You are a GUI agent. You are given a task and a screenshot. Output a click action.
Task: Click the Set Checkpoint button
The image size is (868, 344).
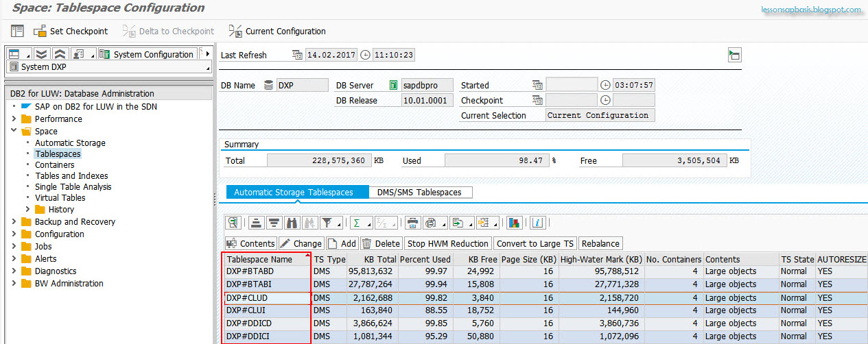[71, 31]
